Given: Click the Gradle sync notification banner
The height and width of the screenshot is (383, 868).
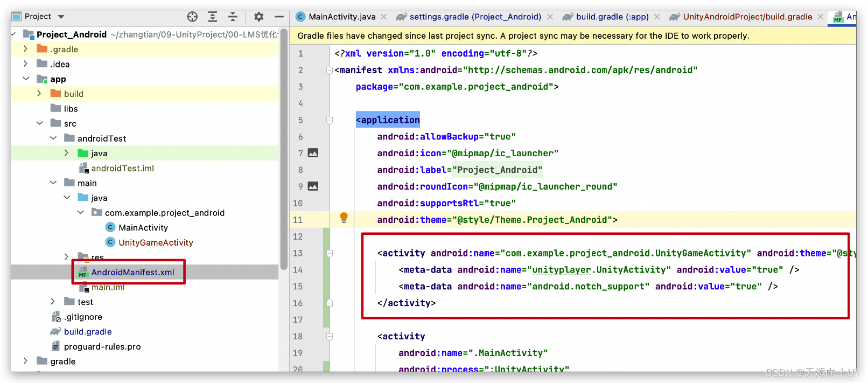Looking at the screenshot, I should pyautogui.click(x=573, y=36).
